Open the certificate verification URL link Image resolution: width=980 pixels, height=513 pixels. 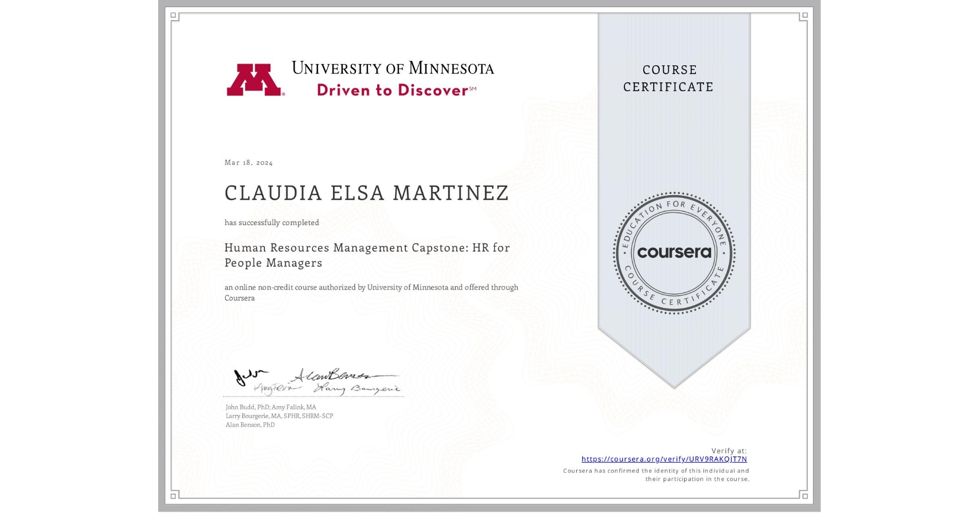664,459
